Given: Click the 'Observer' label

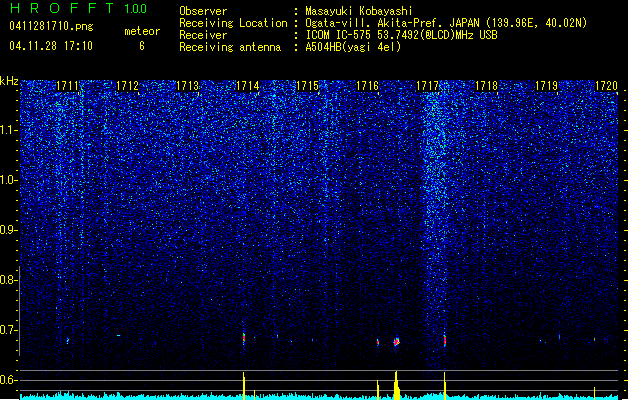Looking at the screenshot, I should tap(203, 11).
